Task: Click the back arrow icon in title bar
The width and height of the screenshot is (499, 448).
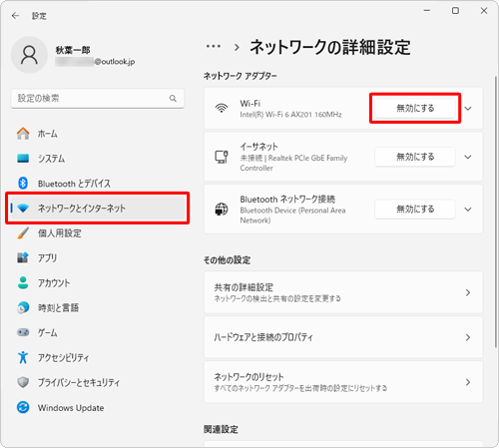Action: point(15,16)
